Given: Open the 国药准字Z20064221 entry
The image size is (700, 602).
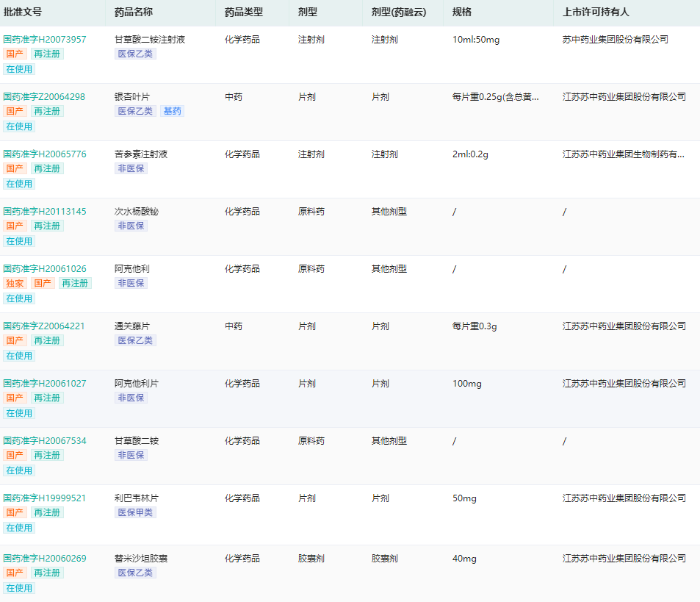Looking at the screenshot, I should click(x=44, y=326).
